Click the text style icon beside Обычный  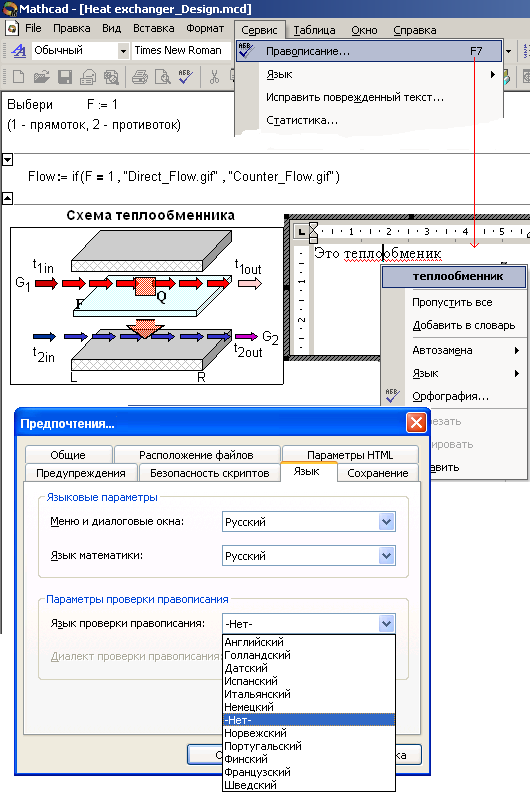18,51
